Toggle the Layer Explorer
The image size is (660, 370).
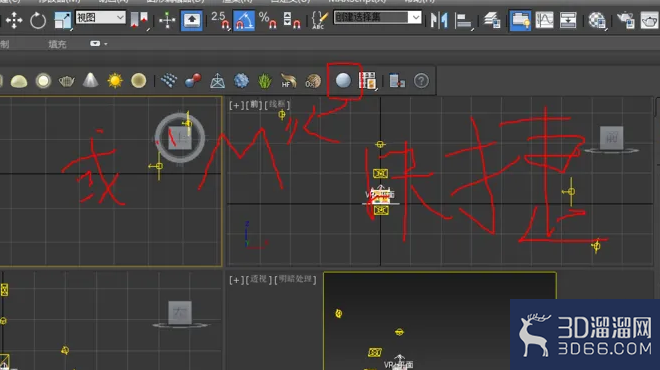[x=491, y=20]
